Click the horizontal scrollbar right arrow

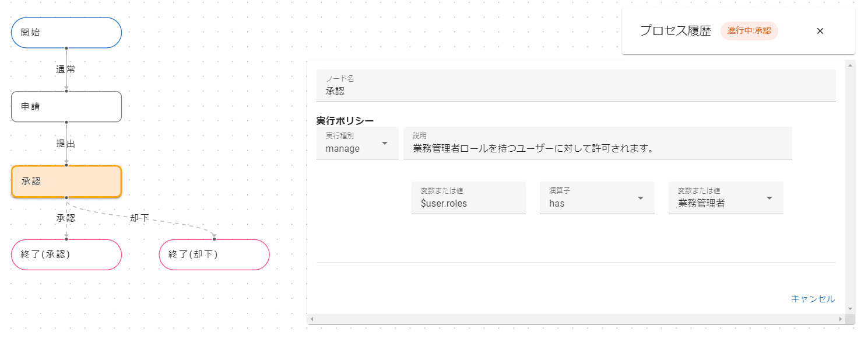click(840, 319)
